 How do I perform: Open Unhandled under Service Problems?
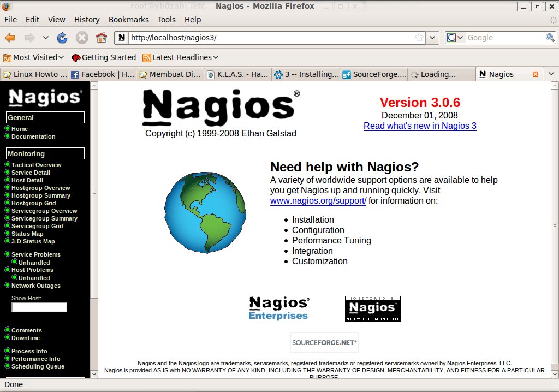click(34, 263)
